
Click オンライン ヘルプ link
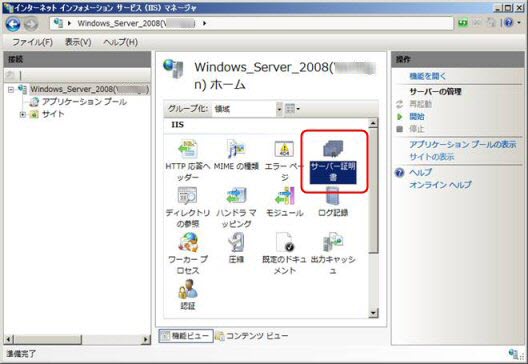click(440, 185)
